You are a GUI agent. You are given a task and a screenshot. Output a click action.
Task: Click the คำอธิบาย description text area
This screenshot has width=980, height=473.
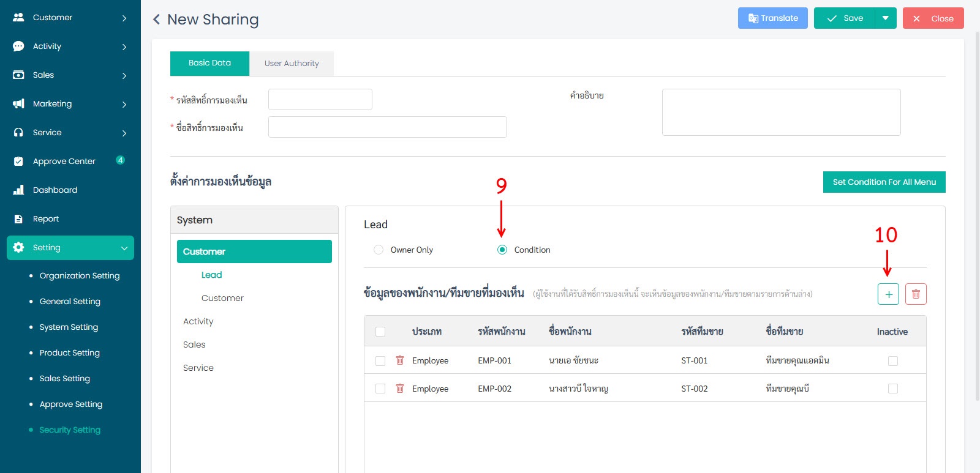tap(781, 112)
